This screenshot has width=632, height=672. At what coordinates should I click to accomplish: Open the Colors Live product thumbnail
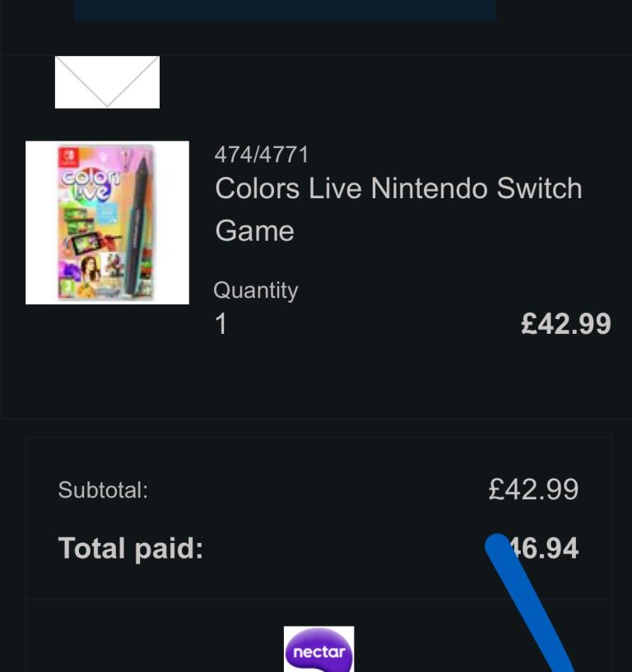[107, 223]
